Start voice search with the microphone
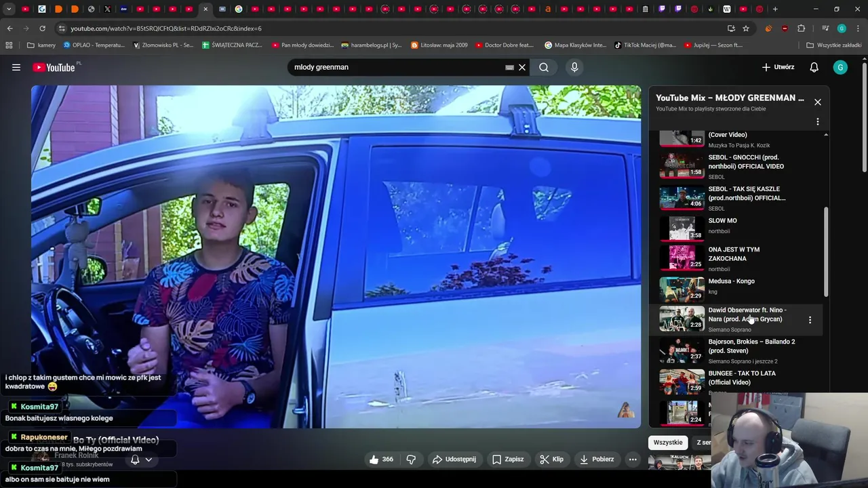 (x=574, y=67)
